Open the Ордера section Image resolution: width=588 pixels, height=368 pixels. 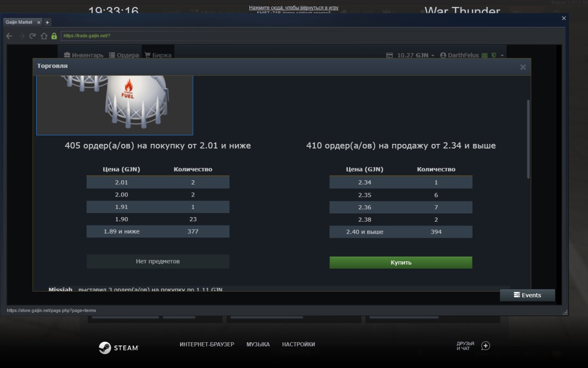(x=124, y=55)
